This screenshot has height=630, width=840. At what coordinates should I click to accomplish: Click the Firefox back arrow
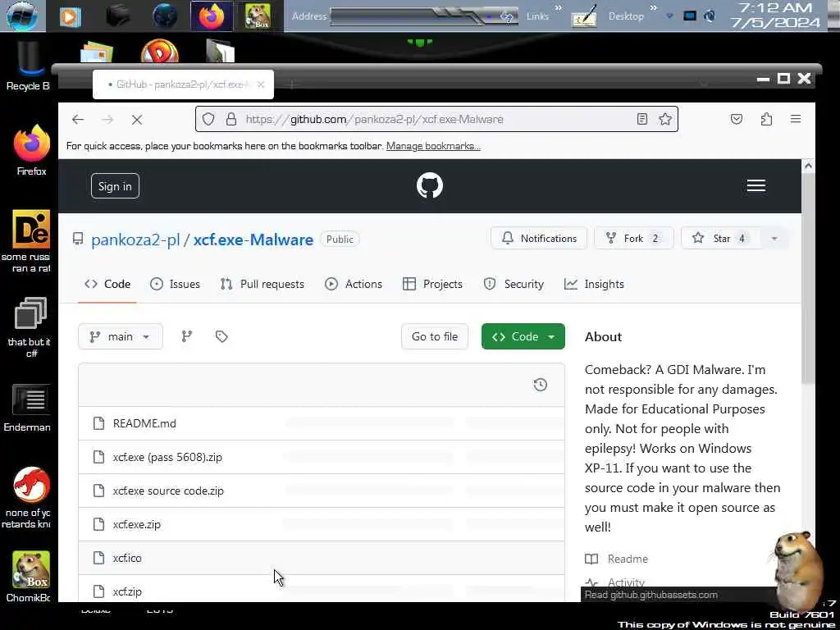(x=78, y=120)
